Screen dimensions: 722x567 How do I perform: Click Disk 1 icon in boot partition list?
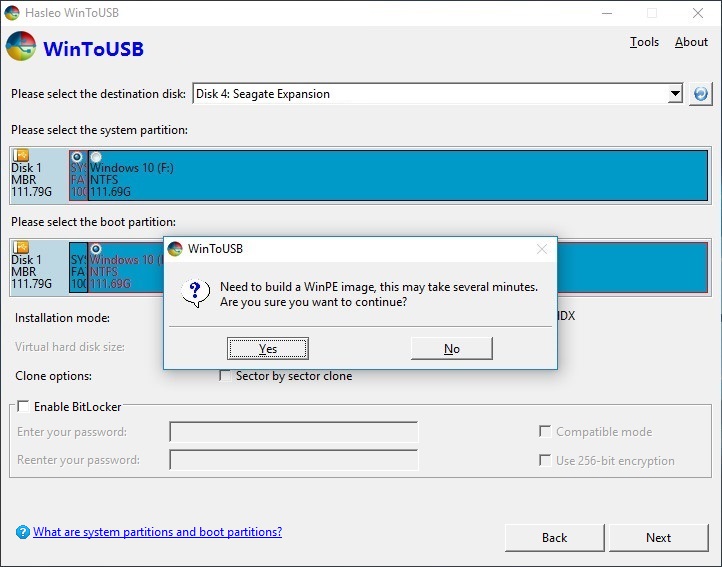coord(21,247)
